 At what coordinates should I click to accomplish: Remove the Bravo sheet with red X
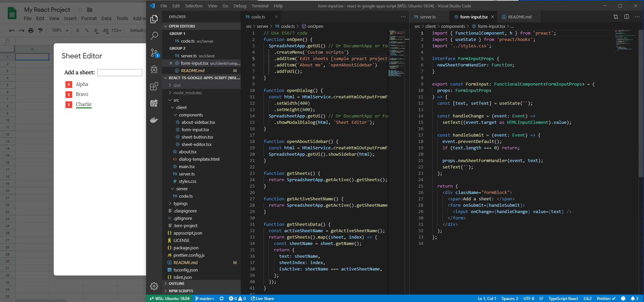point(69,95)
